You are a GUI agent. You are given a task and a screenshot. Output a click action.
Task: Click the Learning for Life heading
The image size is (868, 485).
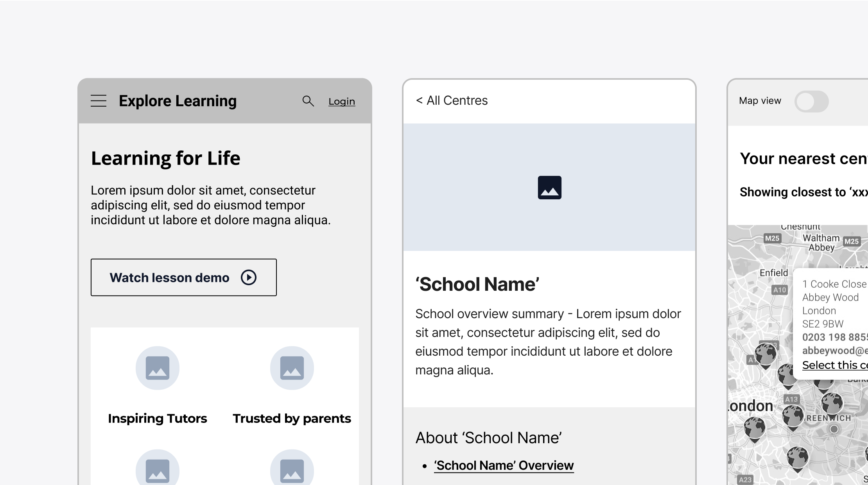(x=165, y=158)
